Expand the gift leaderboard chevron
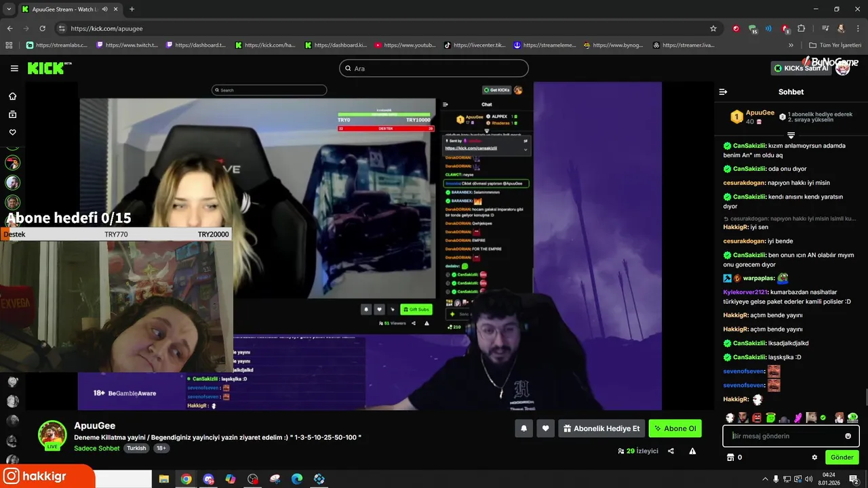 (x=791, y=136)
